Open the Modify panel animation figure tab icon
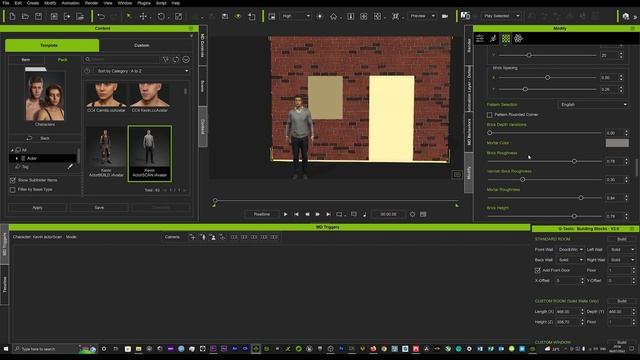The image size is (640, 360). click(493, 38)
